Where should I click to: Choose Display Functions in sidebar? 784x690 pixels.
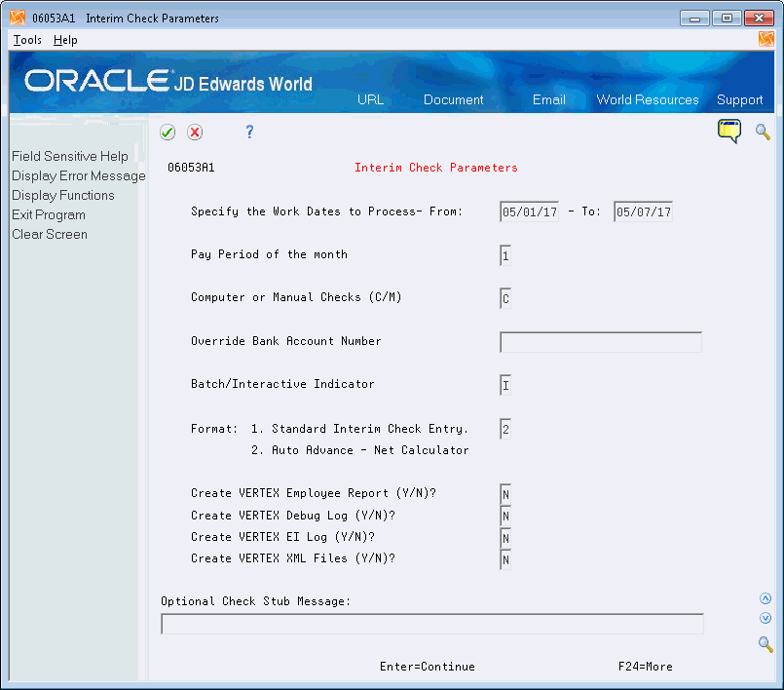pos(63,195)
